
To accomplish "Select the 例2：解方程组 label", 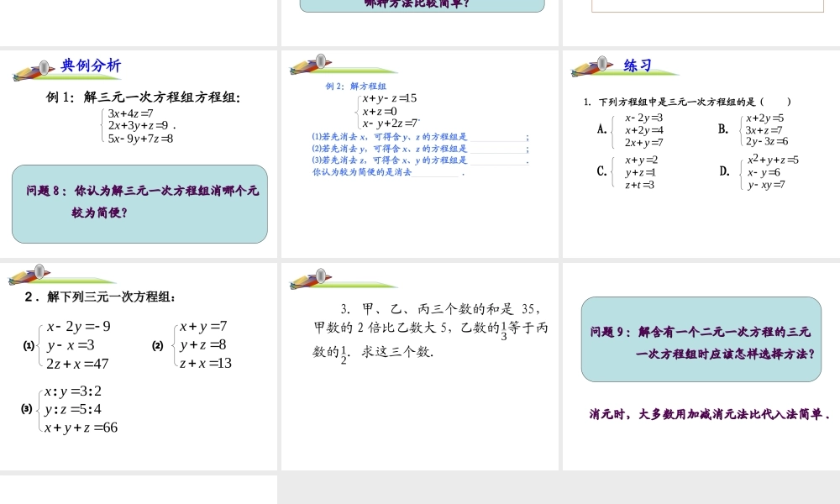I will [355, 87].
